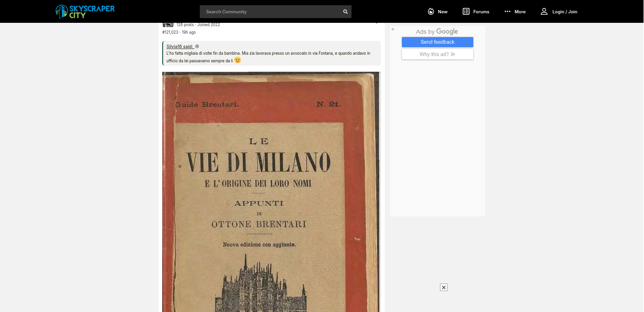This screenshot has height=312, width=644.
Task: Type in the Search Community field
Action: (271, 12)
